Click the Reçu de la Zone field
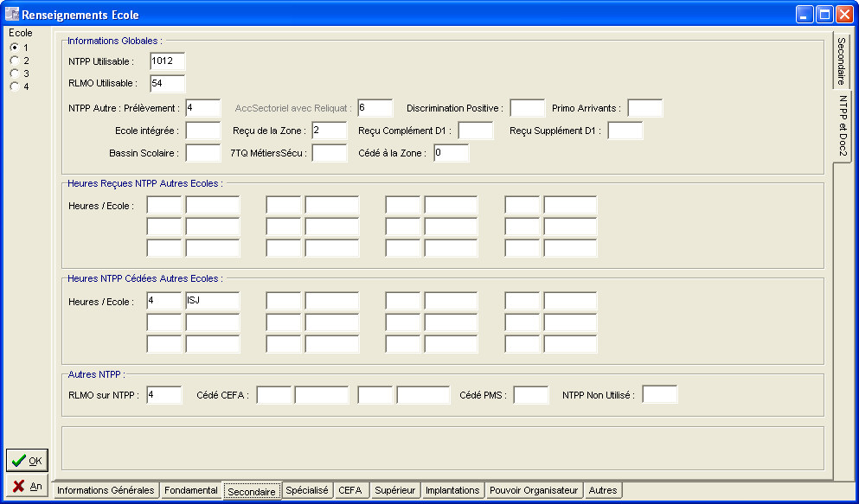 click(330, 131)
